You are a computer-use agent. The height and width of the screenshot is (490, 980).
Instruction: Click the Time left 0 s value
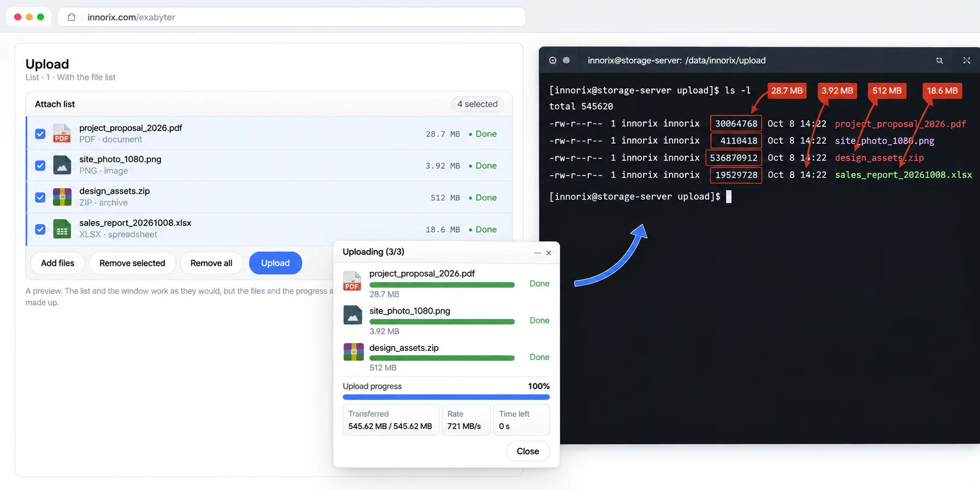[504, 426]
